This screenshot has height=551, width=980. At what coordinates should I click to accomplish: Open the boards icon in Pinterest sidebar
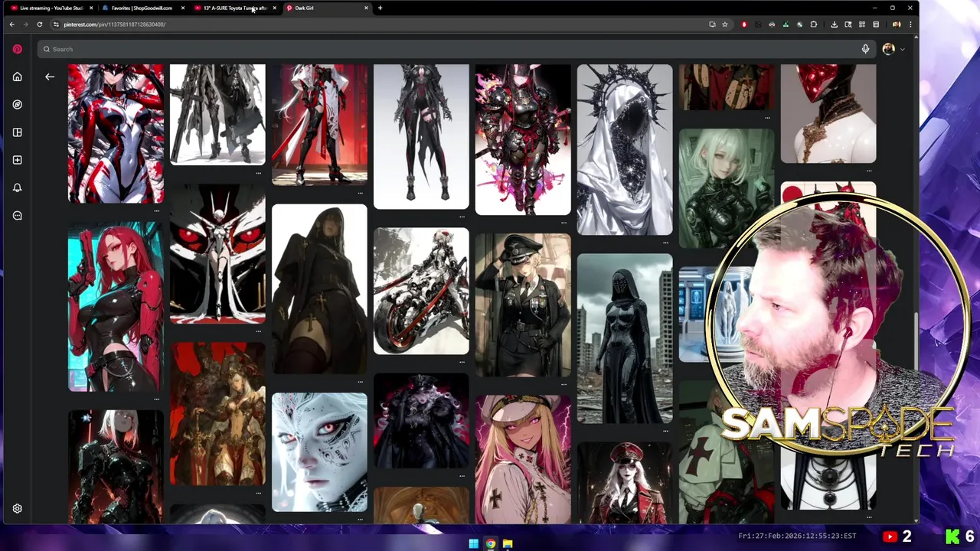(x=17, y=132)
